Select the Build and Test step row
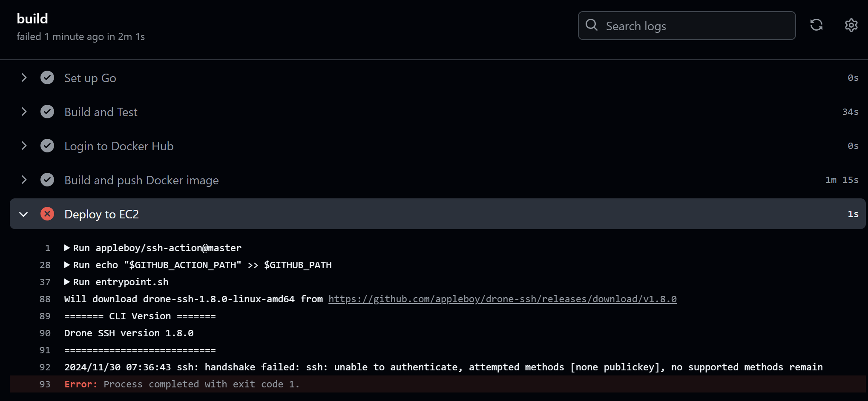 (101, 112)
